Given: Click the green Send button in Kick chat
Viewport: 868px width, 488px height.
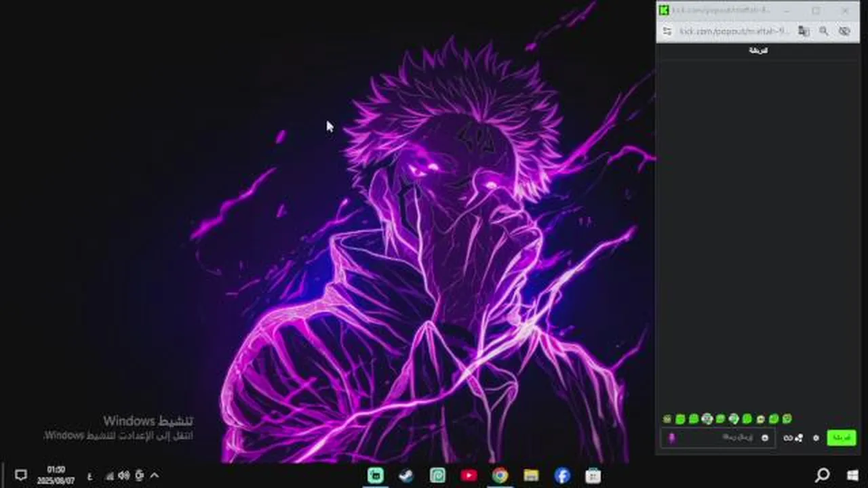Looking at the screenshot, I should 841,438.
